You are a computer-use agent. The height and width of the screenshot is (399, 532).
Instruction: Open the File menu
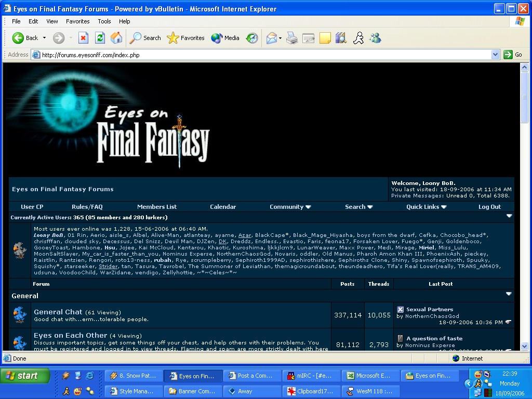coord(16,21)
